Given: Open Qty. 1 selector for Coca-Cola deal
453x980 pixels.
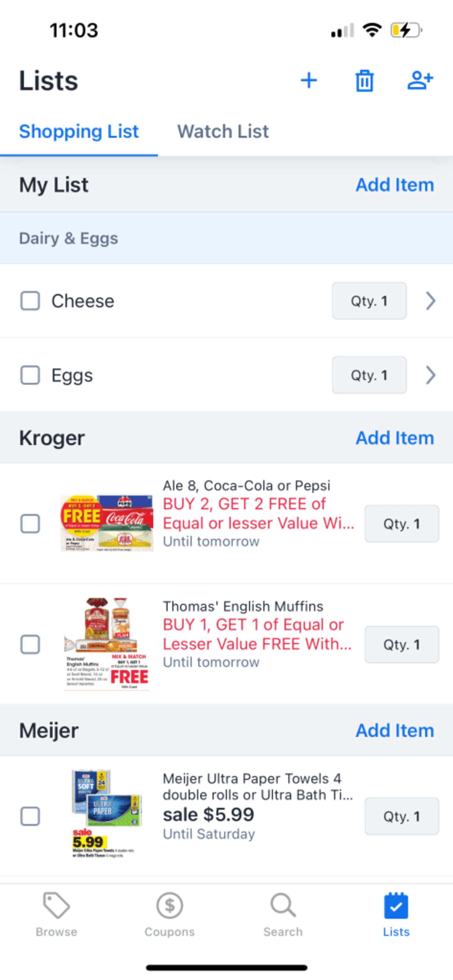Looking at the screenshot, I should (x=401, y=523).
